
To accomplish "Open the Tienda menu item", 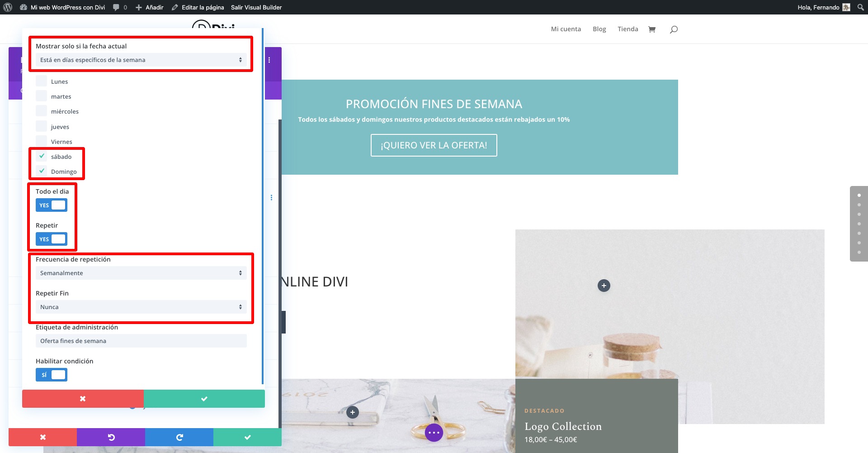I will 627,29.
